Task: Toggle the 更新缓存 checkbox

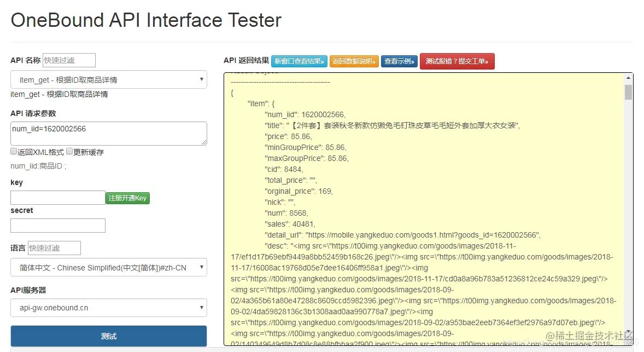Action: (x=69, y=152)
